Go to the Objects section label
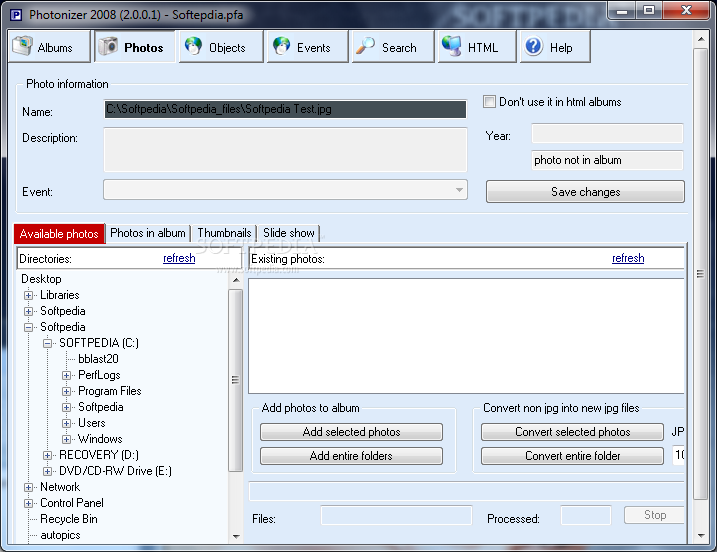The image size is (717, 552). (227, 48)
